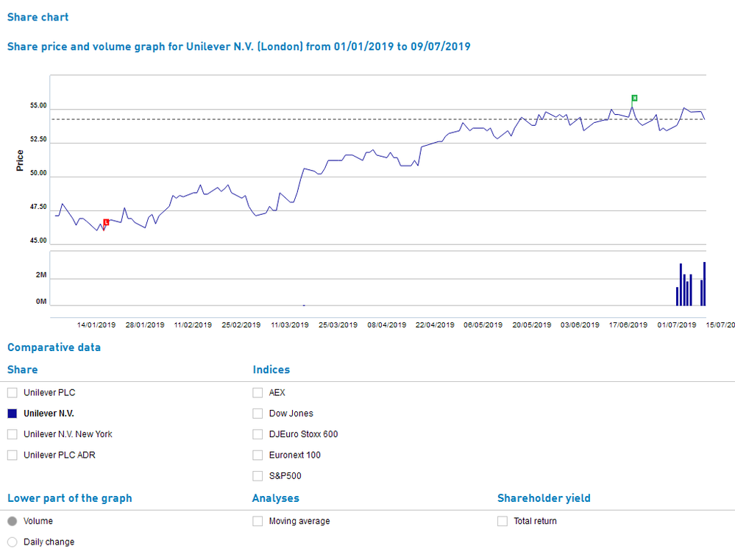This screenshot has width=735, height=560.
Task: Uncheck the Unilever N.V. share checkbox
Action: point(12,413)
